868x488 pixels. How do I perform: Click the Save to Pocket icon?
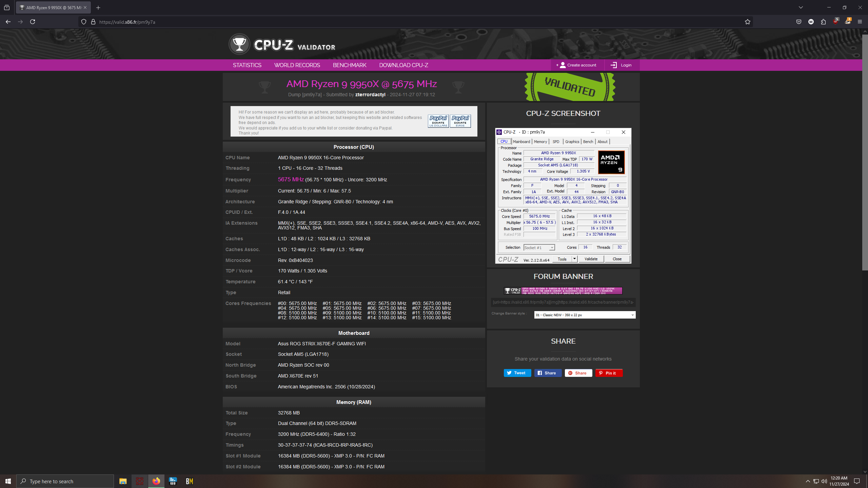click(799, 22)
